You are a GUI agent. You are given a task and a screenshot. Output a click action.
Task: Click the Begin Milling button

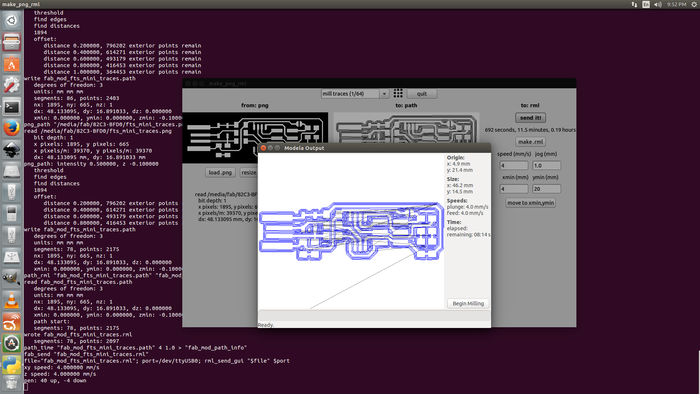(x=468, y=303)
